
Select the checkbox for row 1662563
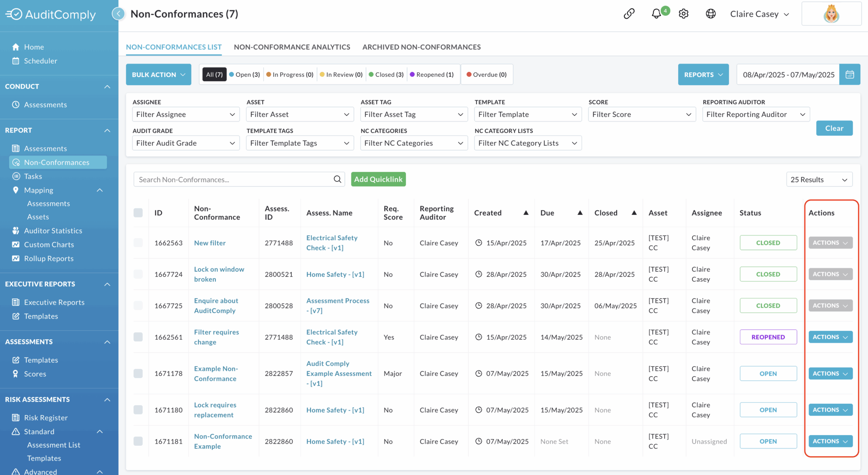(x=138, y=242)
